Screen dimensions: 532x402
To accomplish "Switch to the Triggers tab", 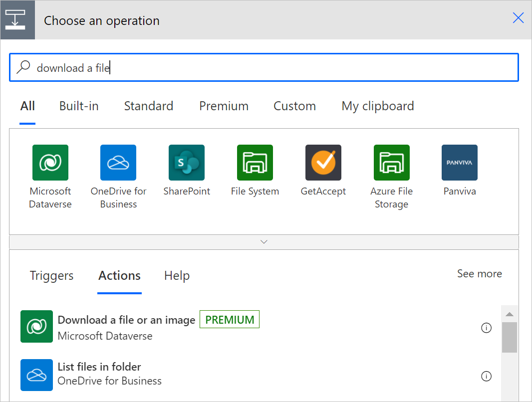I will point(51,275).
